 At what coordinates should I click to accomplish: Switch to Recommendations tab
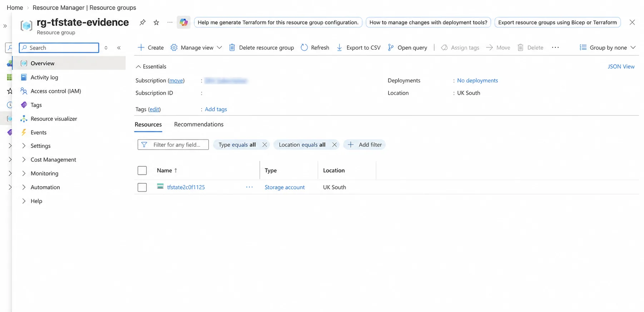199,125
